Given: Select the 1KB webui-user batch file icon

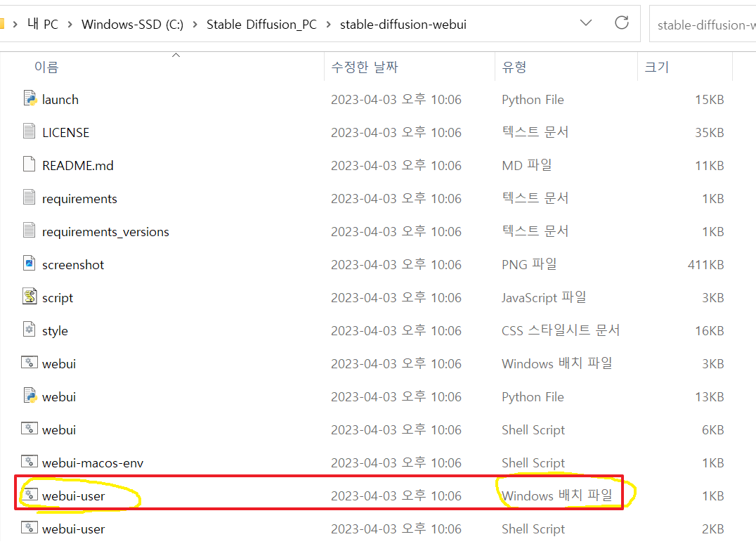Looking at the screenshot, I should [30, 495].
